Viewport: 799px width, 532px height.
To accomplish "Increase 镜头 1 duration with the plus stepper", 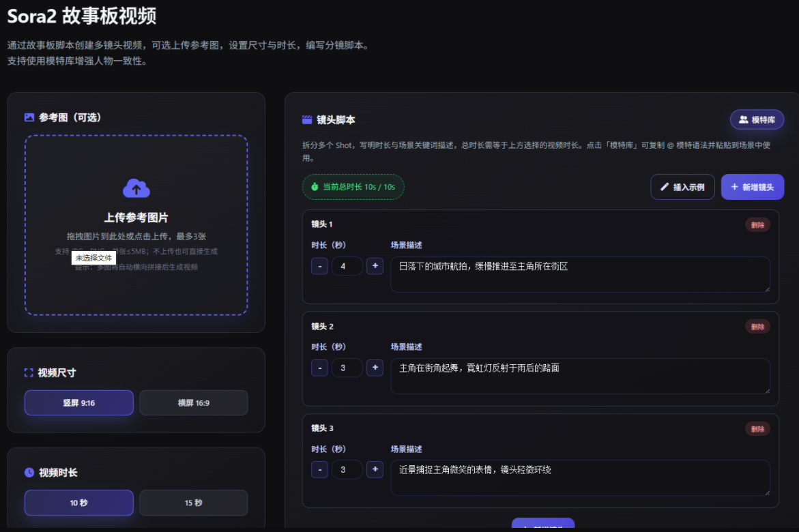I will tap(375, 266).
